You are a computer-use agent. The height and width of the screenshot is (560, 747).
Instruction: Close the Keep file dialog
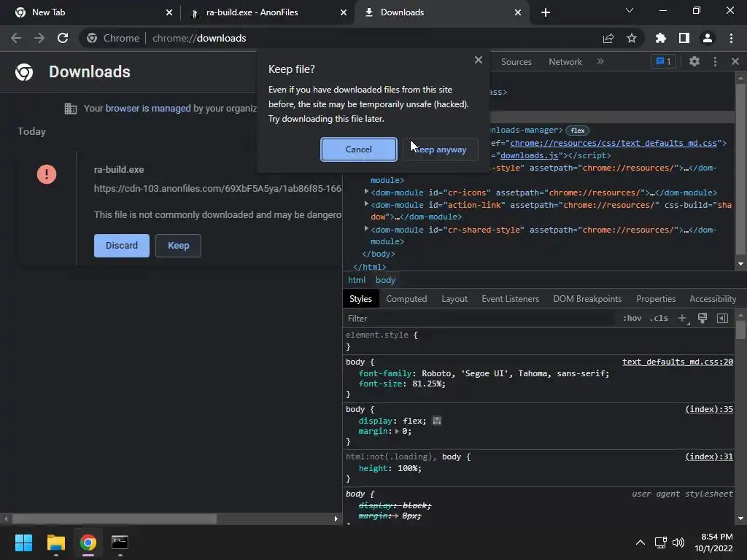pyautogui.click(x=479, y=60)
